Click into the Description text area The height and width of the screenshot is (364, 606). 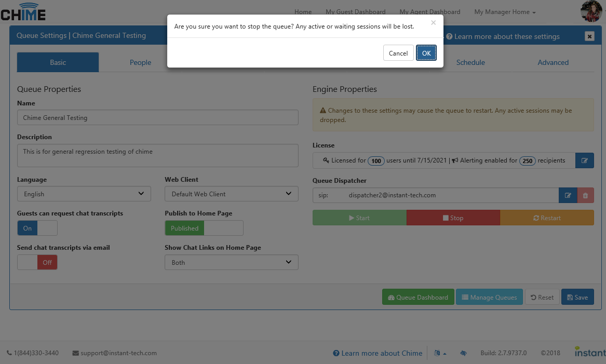[158, 155]
